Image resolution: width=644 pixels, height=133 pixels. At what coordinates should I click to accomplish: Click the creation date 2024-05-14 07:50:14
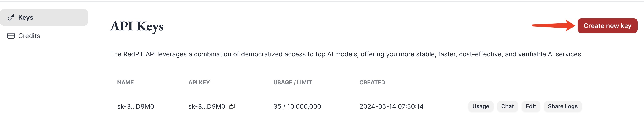point(391,106)
